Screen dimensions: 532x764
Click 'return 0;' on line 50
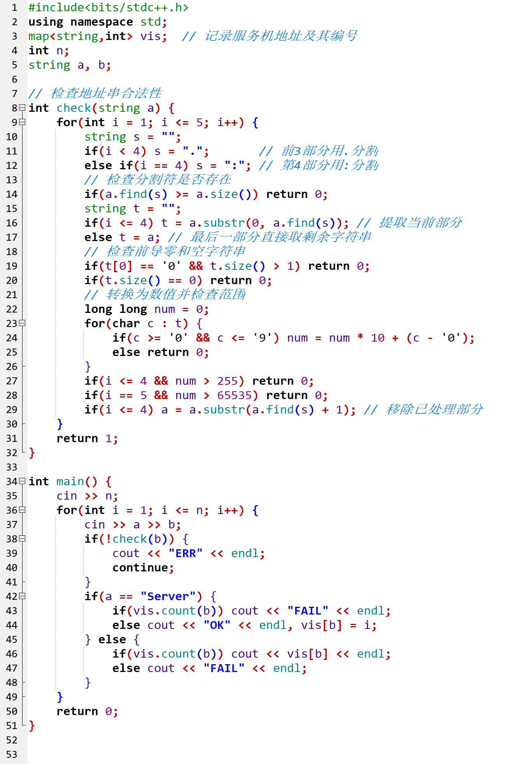(87, 711)
